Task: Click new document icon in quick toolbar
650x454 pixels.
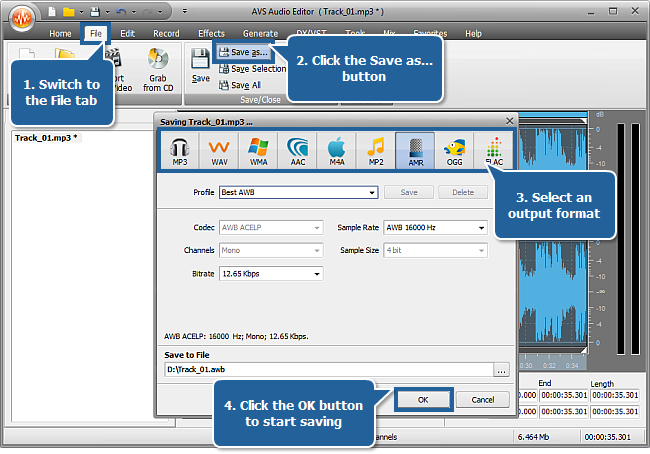Action: pos(52,12)
